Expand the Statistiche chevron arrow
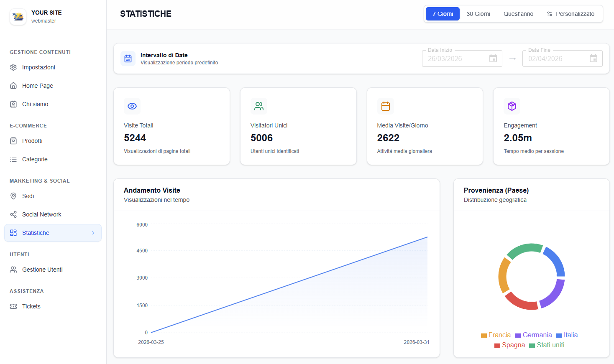 (x=93, y=233)
